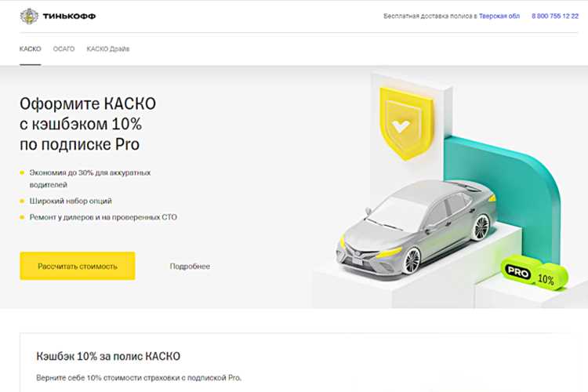Open the КАСКО Драйв tab
Screen dimensions: 588x392
(108, 49)
